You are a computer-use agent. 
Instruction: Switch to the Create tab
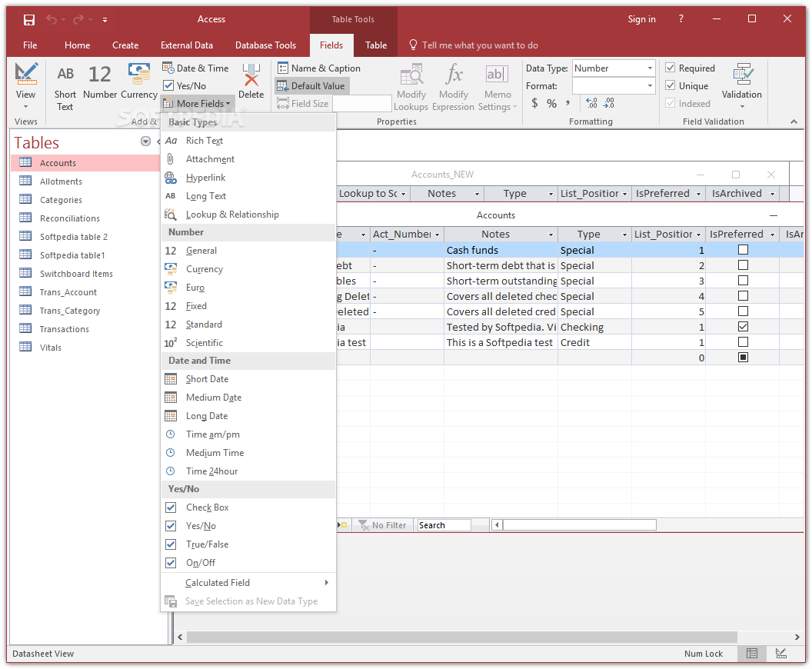(x=125, y=45)
